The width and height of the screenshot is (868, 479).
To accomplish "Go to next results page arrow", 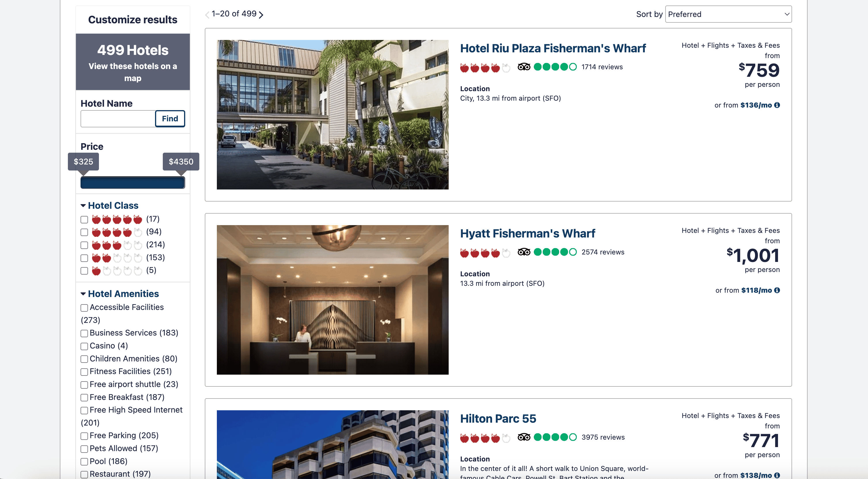I will click(x=261, y=14).
